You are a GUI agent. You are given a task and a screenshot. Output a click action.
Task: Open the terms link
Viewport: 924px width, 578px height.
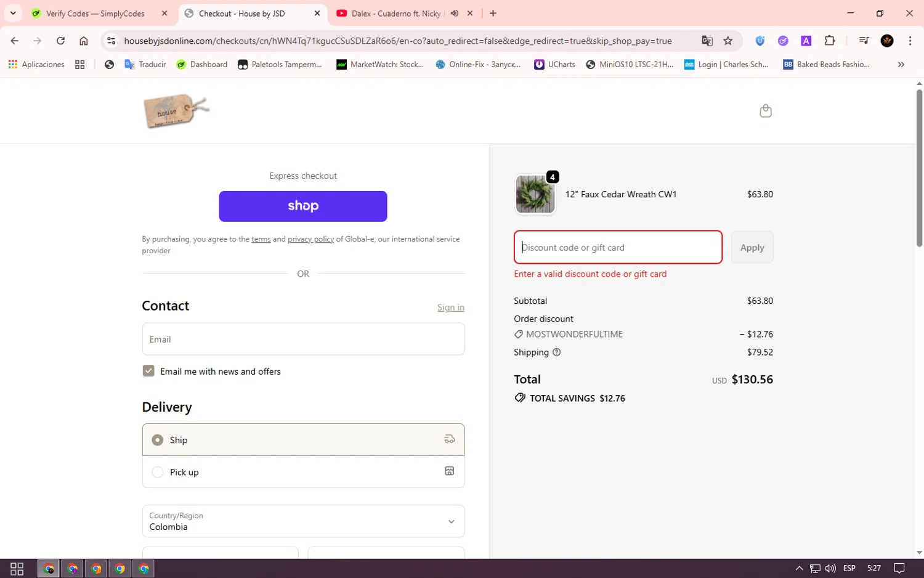[x=261, y=239]
